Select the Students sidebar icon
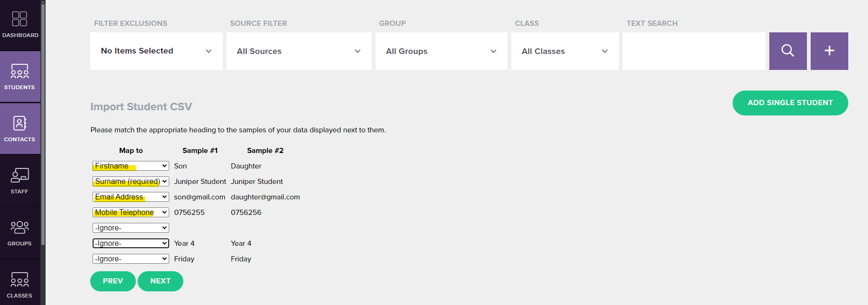This screenshot has width=868, height=305. coord(20,77)
